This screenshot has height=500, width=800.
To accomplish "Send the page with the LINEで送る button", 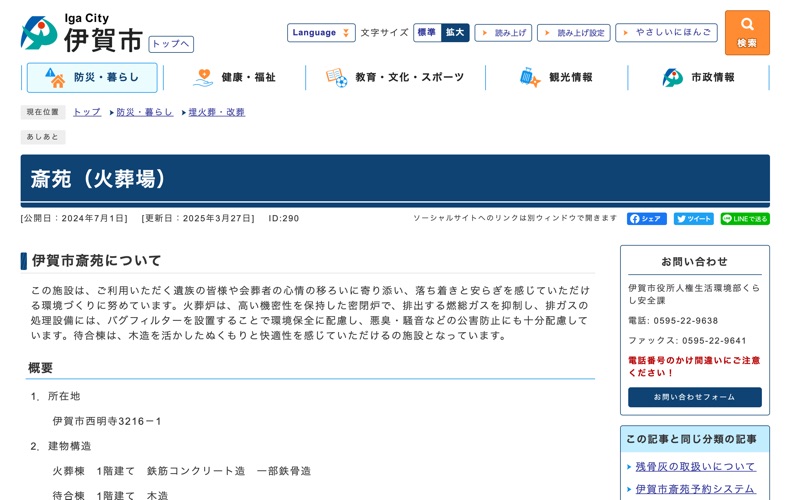I will tap(745, 219).
